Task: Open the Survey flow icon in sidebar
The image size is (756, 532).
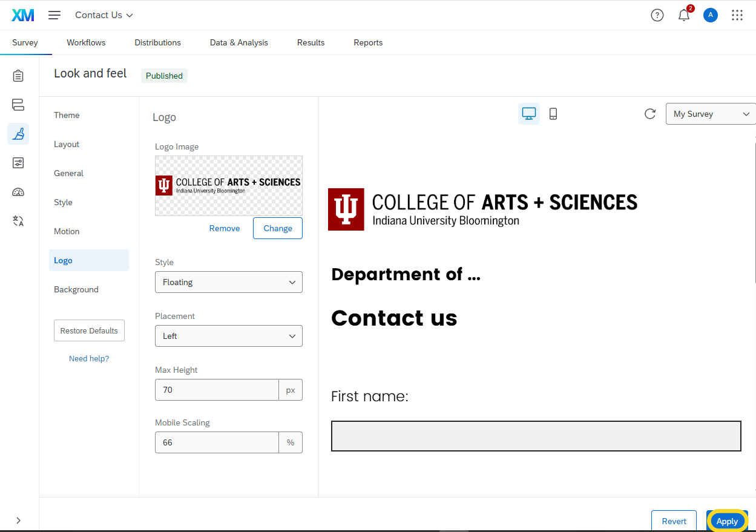Action: click(18, 105)
